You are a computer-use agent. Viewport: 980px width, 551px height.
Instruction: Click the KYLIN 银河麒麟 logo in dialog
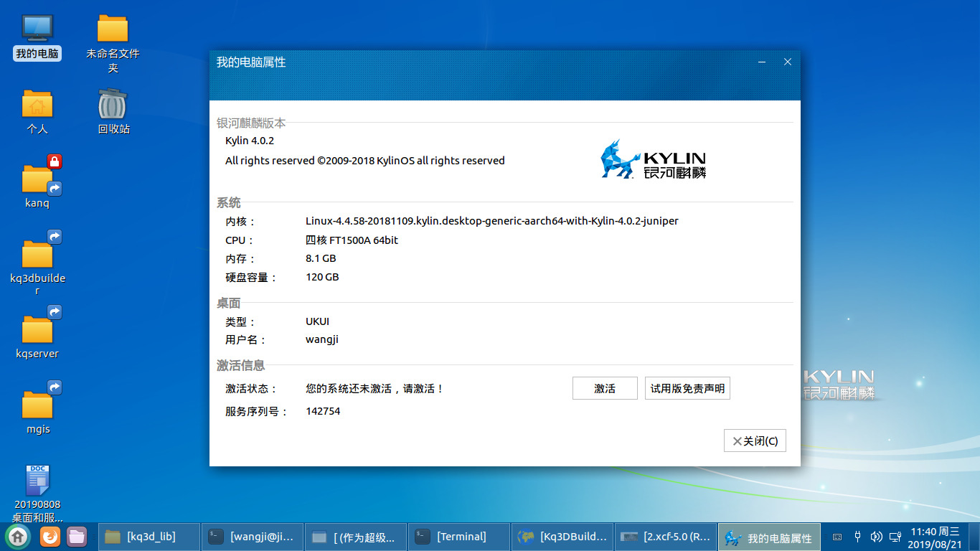653,159
